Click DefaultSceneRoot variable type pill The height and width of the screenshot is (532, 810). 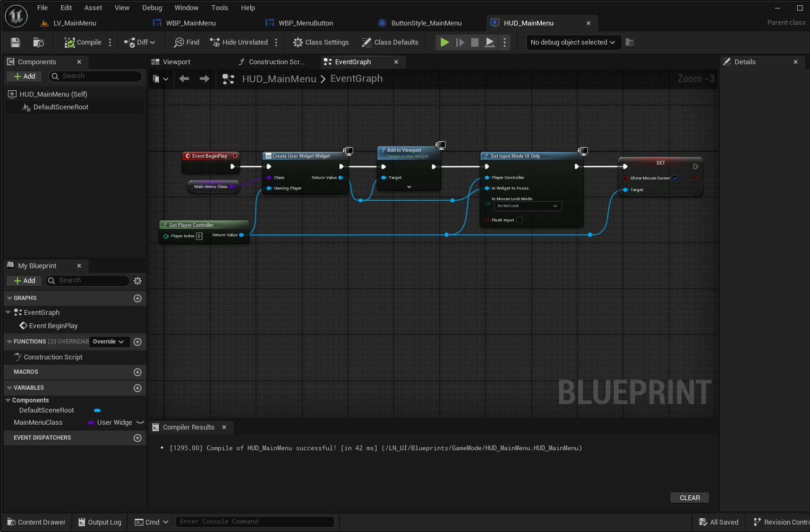(97, 410)
